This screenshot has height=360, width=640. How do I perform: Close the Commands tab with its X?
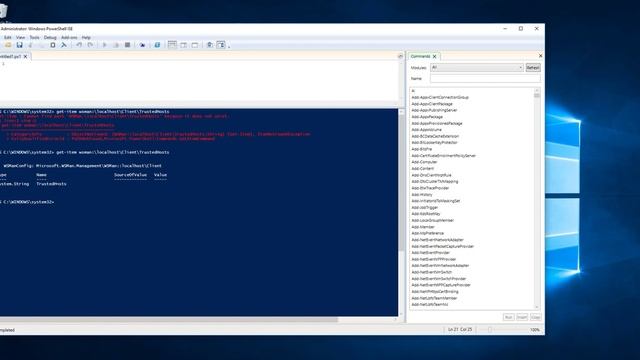[x=434, y=56]
